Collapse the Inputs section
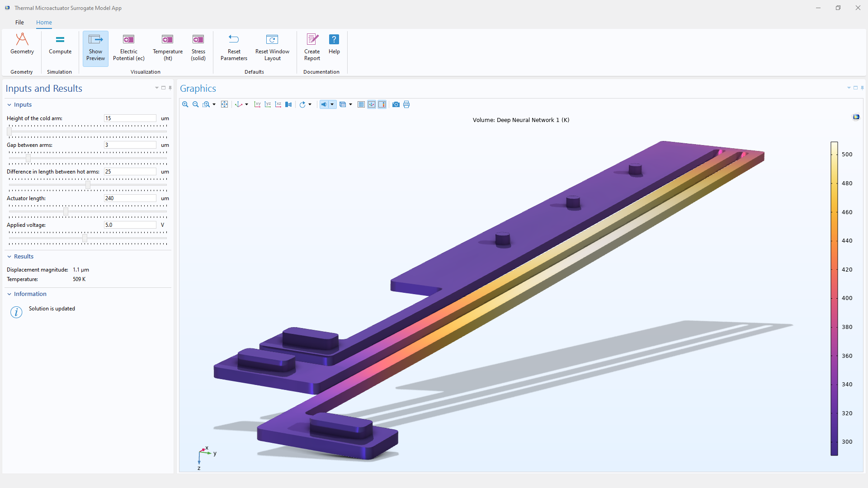 tap(9, 105)
